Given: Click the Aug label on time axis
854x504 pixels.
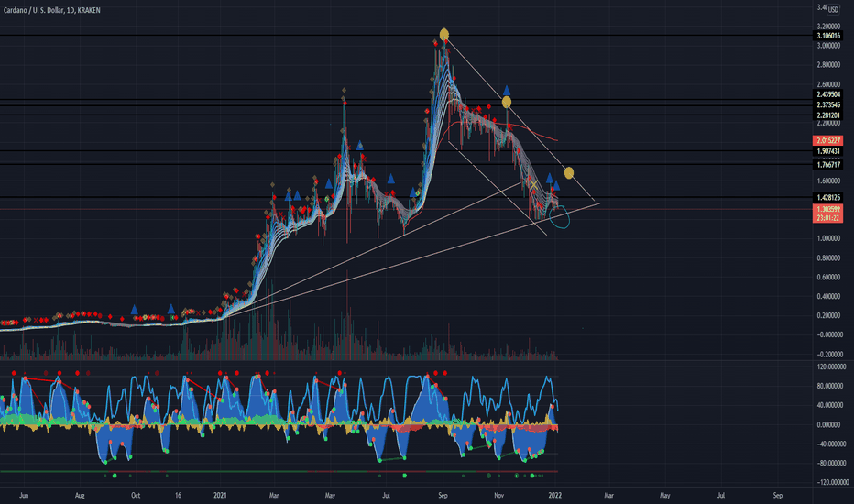Looking at the screenshot, I should [x=80, y=495].
